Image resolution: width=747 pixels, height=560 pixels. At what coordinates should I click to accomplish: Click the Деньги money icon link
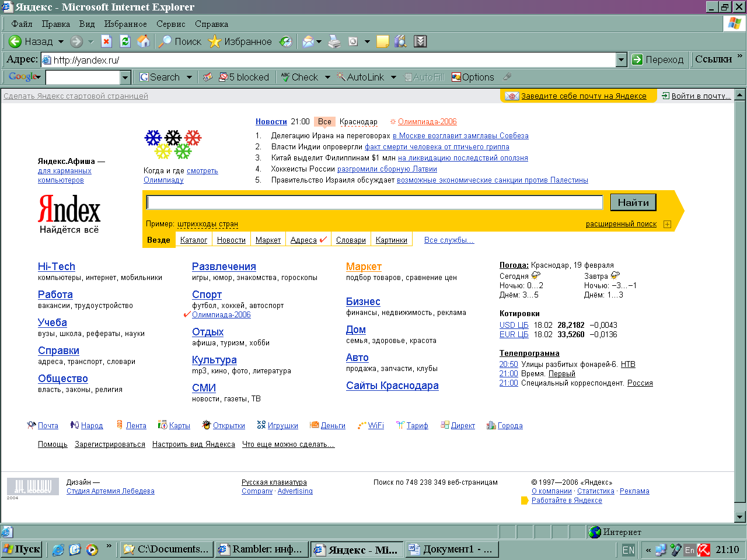click(328, 425)
